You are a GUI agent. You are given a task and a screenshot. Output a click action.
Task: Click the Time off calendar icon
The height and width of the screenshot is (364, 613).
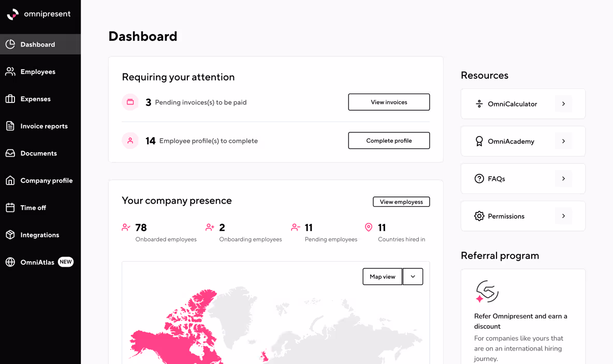[10, 208]
